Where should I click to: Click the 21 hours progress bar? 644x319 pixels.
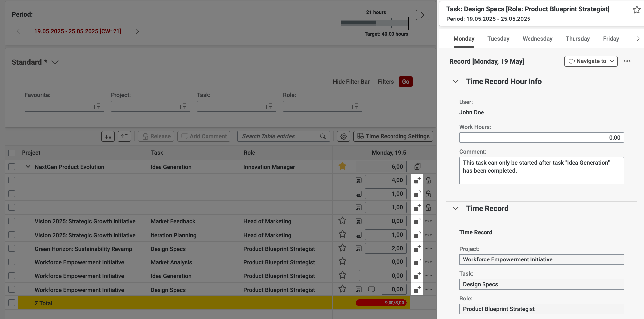pyautogui.click(x=374, y=23)
